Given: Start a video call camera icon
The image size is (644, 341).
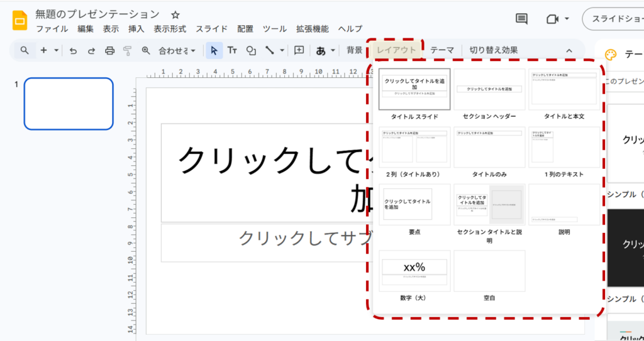Looking at the screenshot, I should point(551,19).
